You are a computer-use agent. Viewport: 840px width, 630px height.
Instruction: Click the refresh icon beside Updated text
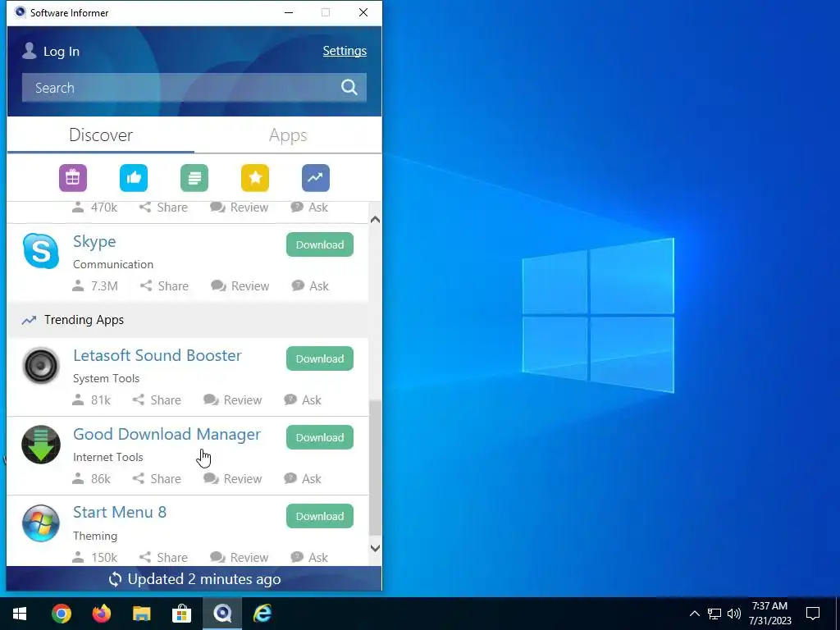[x=115, y=579]
